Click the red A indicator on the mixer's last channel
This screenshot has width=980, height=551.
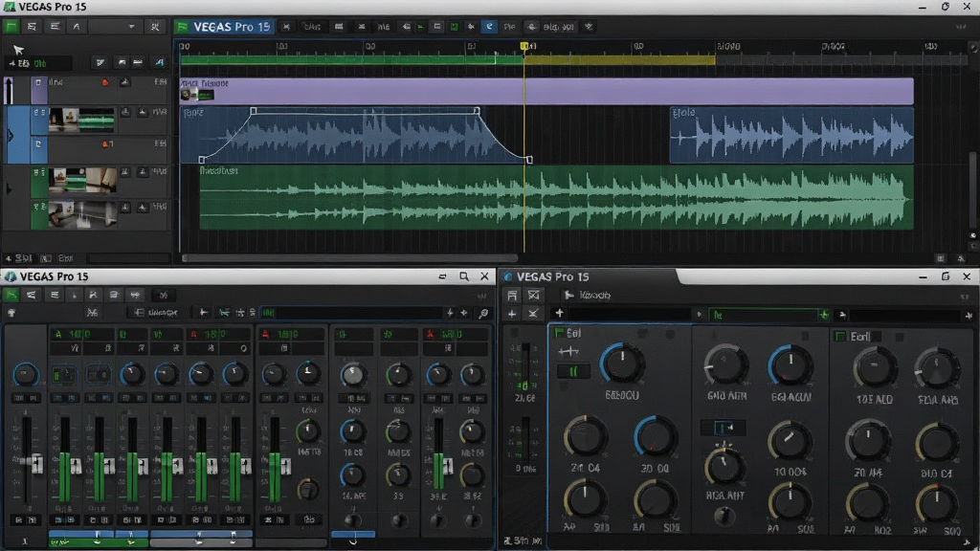430,334
